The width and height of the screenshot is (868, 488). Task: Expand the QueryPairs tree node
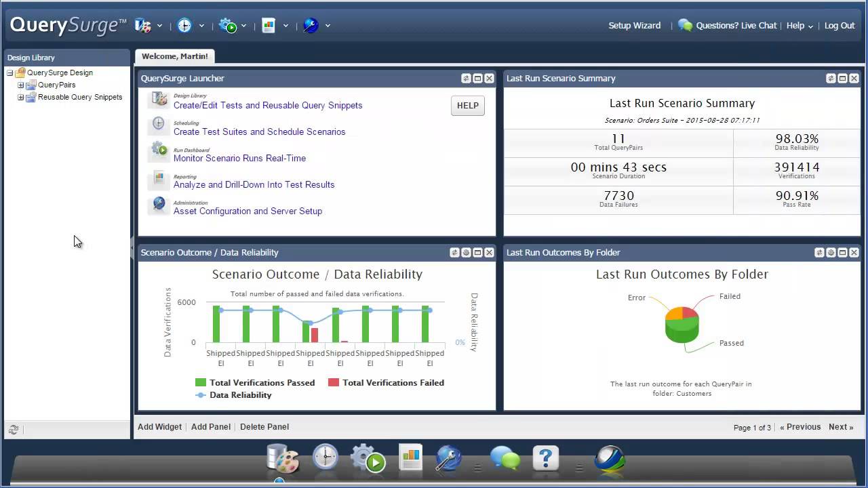[x=20, y=85]
